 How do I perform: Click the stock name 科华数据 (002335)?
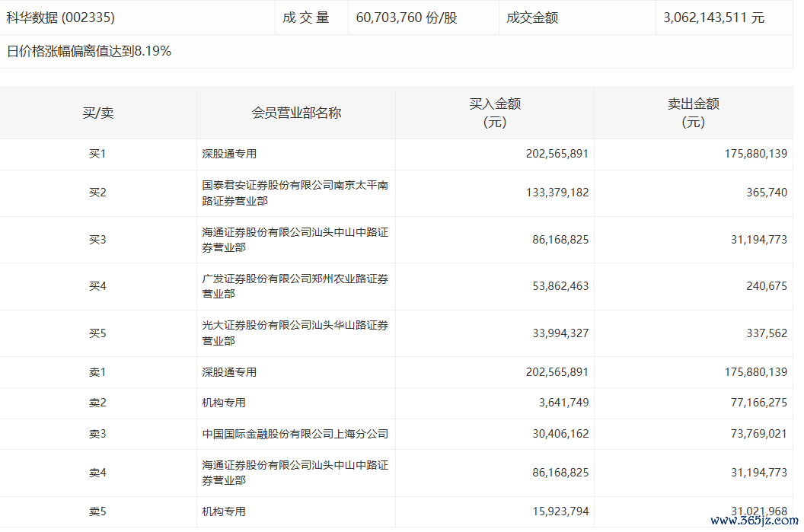[x=60, y=18]
